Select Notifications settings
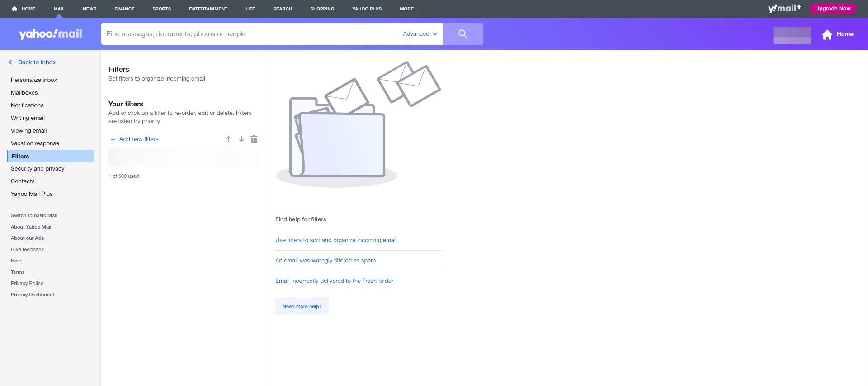The width and height of the screenshot is (868, 386). [27, 105]
